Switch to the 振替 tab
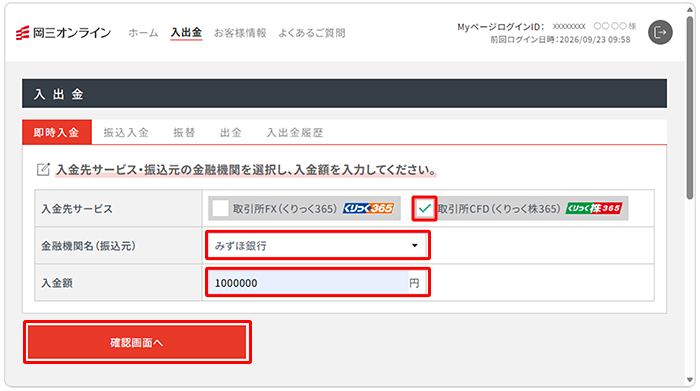This screenshot has width=700, height=391. 184,133
